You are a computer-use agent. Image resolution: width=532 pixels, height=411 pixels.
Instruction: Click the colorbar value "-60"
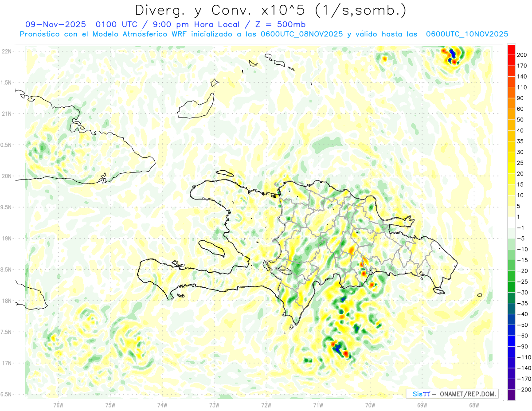522,336
